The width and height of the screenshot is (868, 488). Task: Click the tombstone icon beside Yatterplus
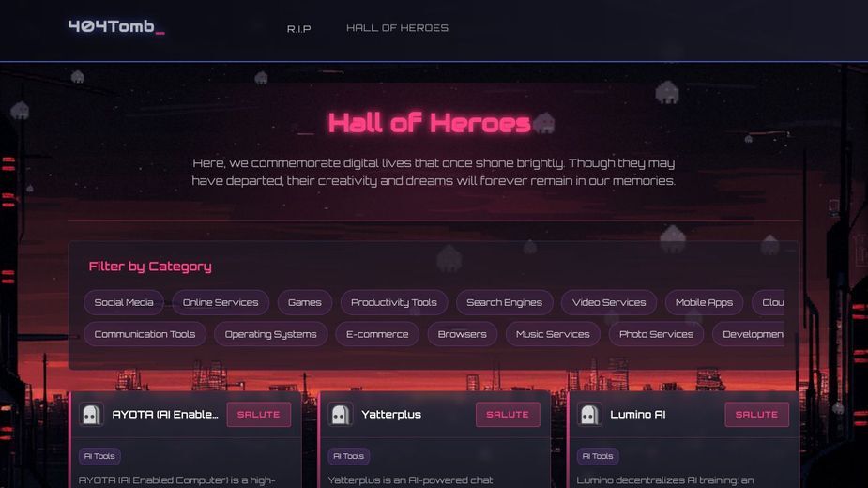(340, 414)
